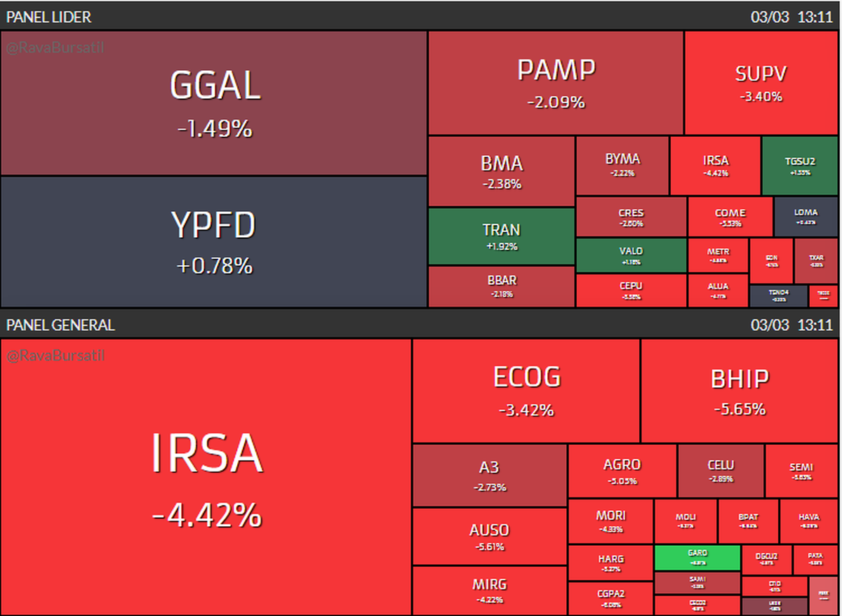Select the BHIP tile showing -5.65%
The image size is (842, 616).
click(x=740, y=390)
